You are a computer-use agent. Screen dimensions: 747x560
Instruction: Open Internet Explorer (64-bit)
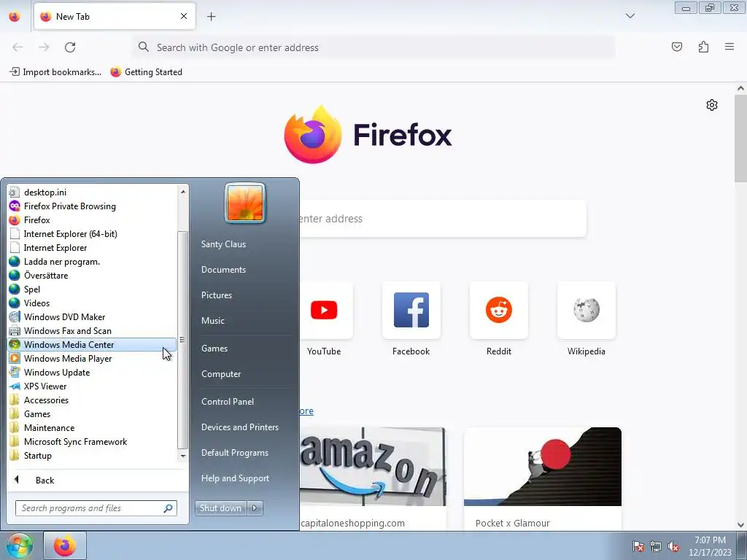pyautogui.click(x=91, y=234)
